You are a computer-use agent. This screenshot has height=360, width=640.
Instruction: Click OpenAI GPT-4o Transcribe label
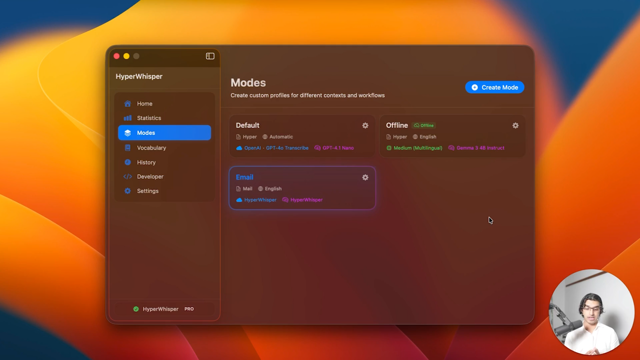click(272, 148)
